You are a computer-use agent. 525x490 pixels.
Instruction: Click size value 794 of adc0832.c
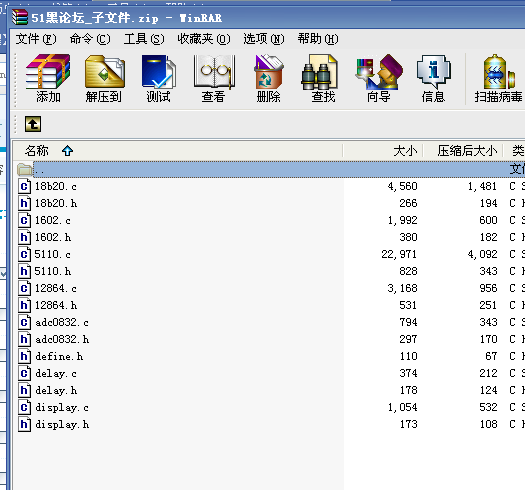tap(408, 323)
